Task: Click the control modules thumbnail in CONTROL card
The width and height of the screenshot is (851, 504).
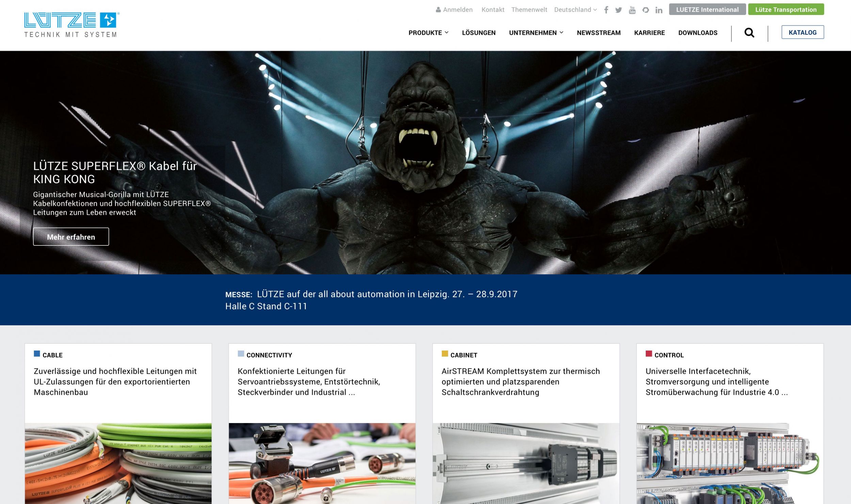Action: pos(730,464)
